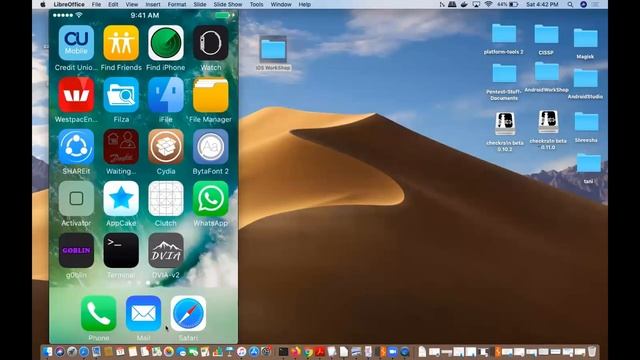Tap the Waiting... app icon
640x360 pixels.
pyautogui.click(x=121, y=147)
